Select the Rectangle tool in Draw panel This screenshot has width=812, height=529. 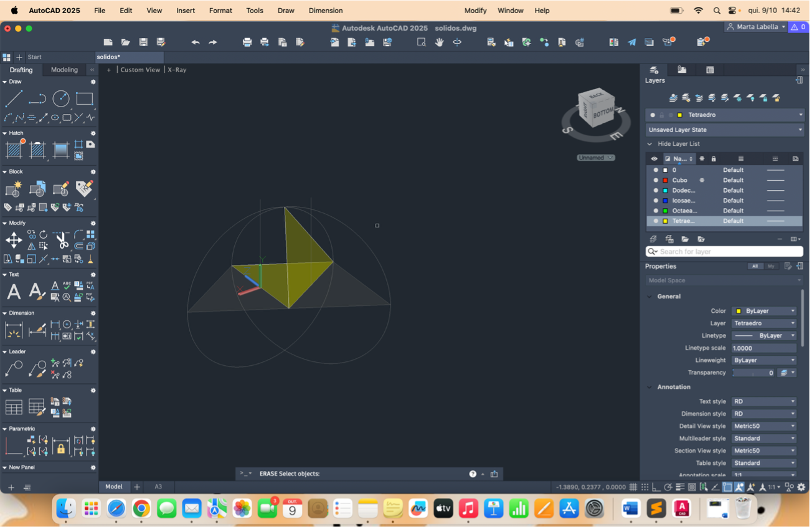85,98
